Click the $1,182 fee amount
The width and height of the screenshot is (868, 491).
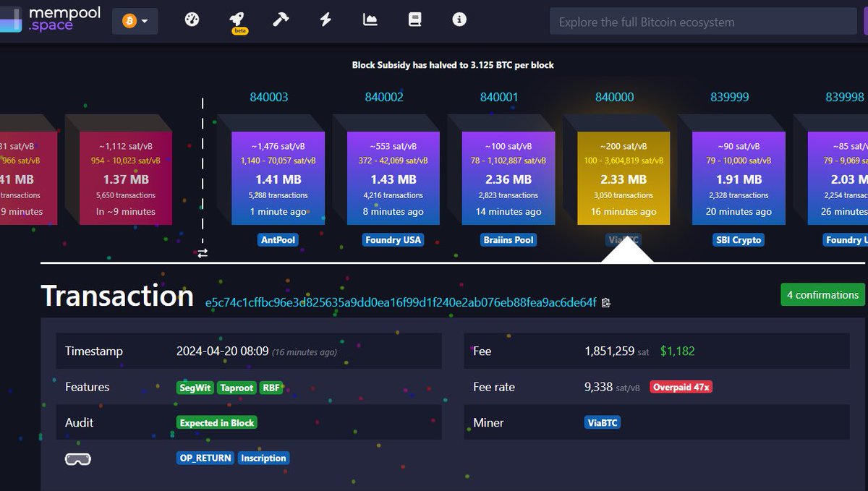[677, 351]
